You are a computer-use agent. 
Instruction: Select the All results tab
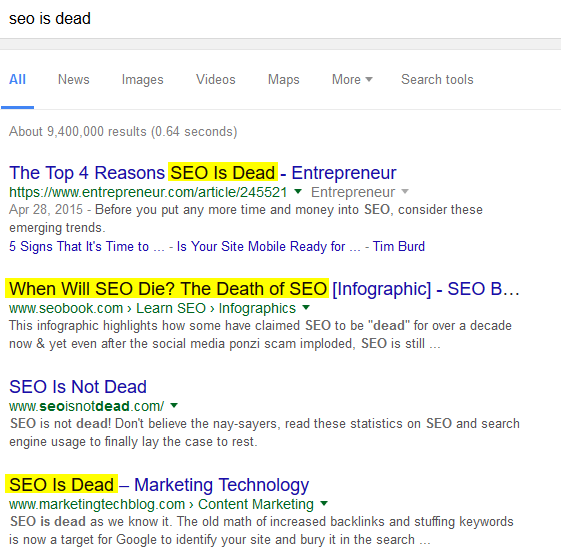[17, 79]
